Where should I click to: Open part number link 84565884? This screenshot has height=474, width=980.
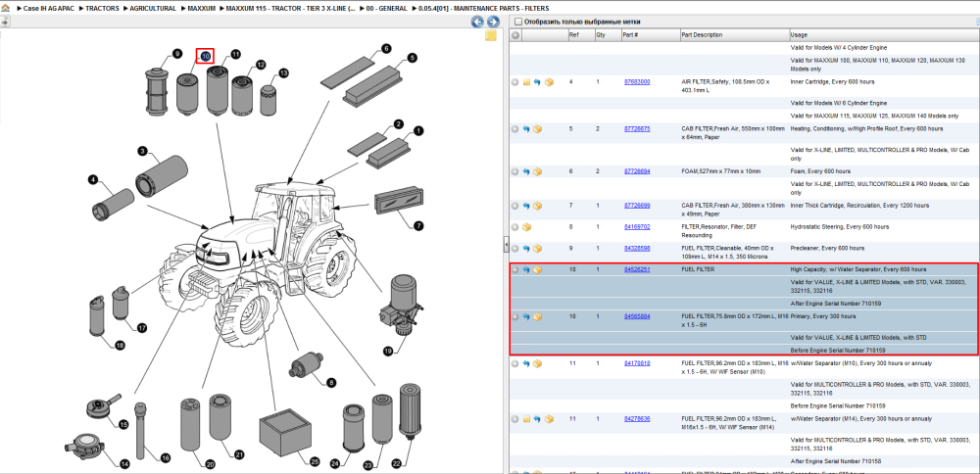click(637, 316)
